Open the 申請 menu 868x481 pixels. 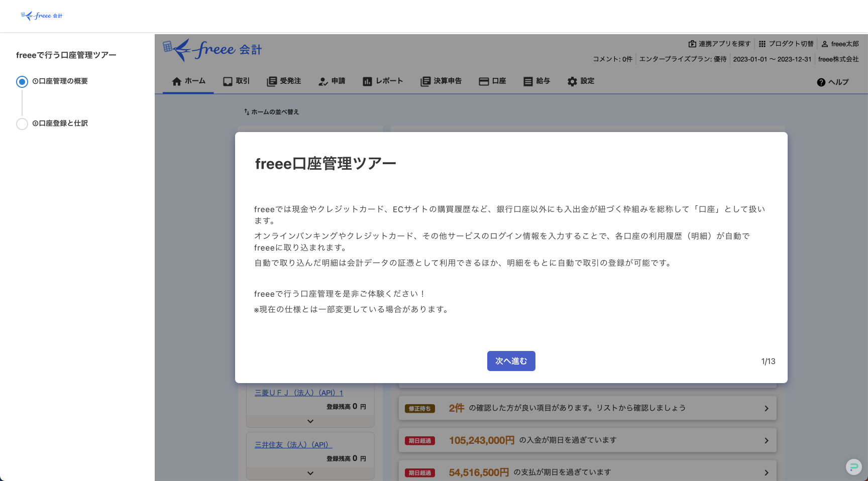tap(332, 81)
